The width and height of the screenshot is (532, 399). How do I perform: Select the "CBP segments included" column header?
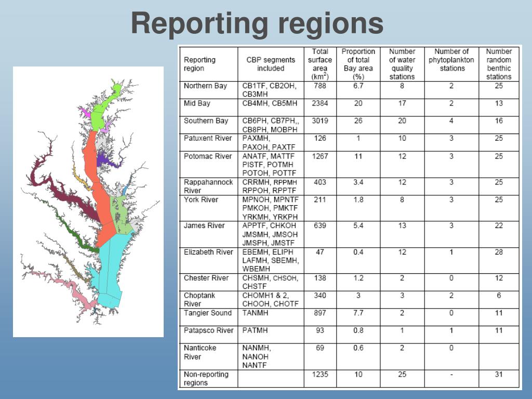pos(271,64)
